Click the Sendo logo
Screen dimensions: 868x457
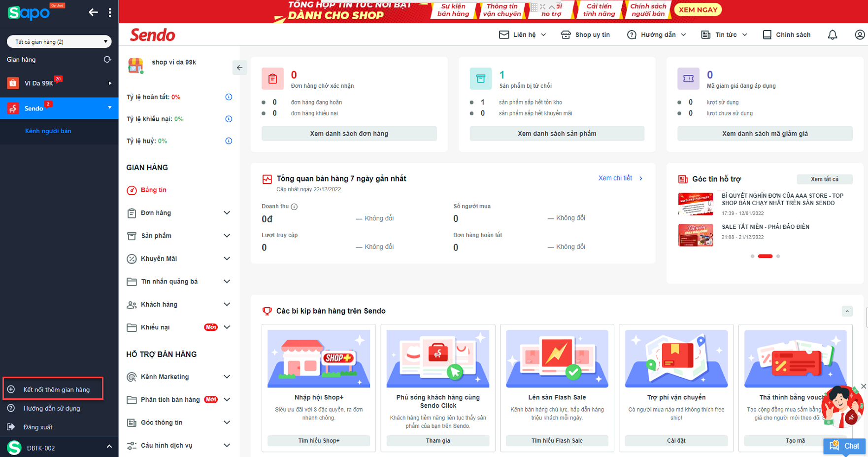(152, 35)
